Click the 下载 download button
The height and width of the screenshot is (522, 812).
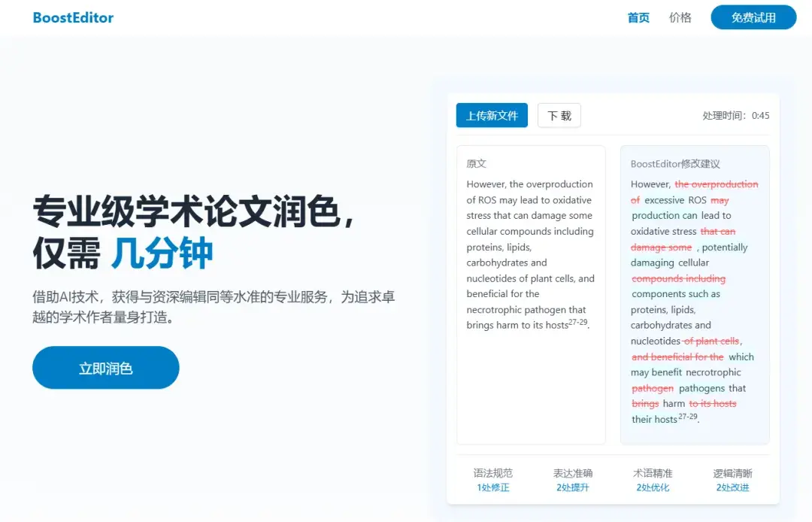[559, 115]
